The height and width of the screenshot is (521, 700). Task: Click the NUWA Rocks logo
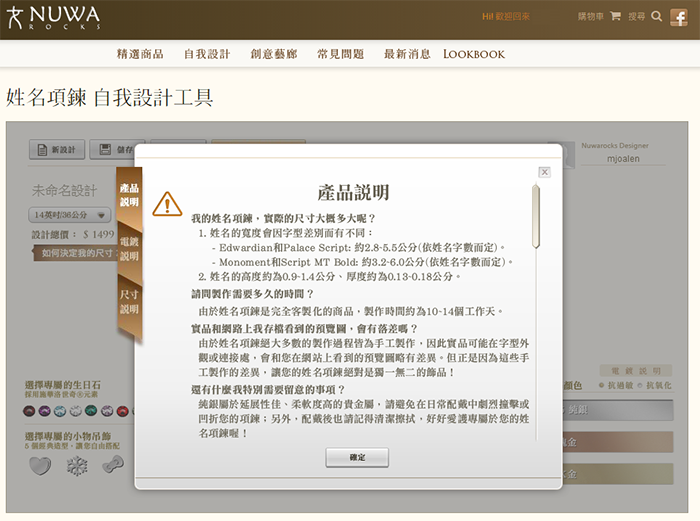[54, 18]
